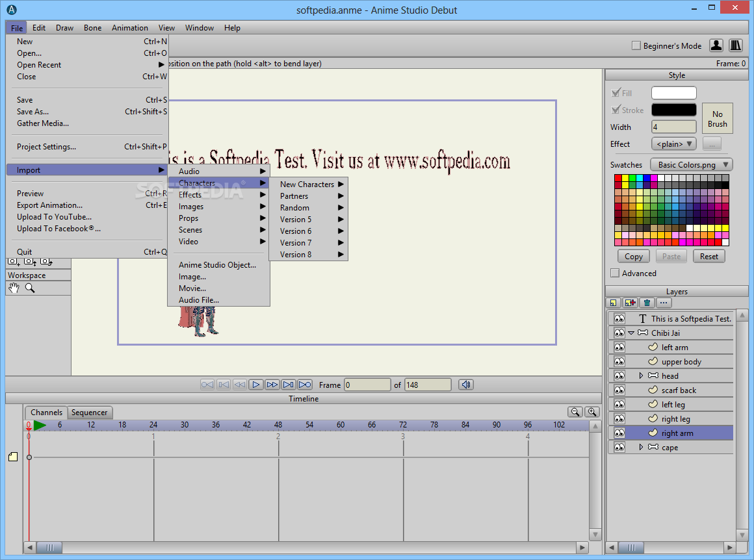Select the left leg layer row
The height and width of the screenshot is (560, 754).
[671, 404]
